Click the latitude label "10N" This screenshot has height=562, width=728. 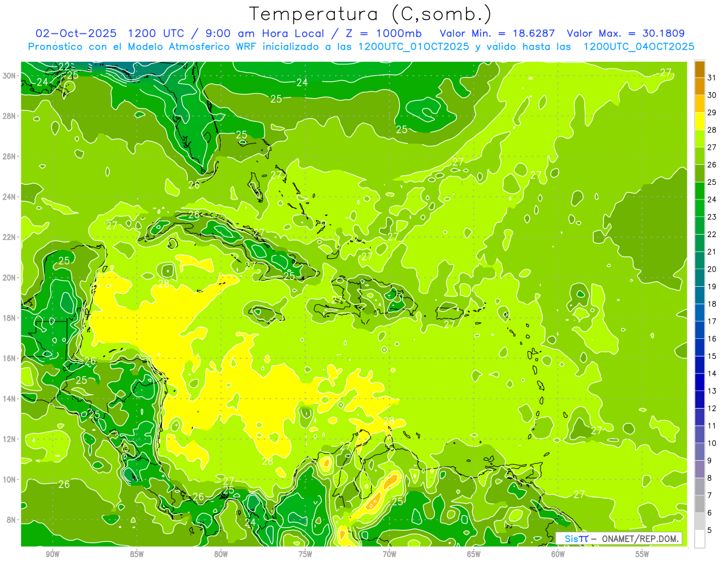click(x=10, y=480)
